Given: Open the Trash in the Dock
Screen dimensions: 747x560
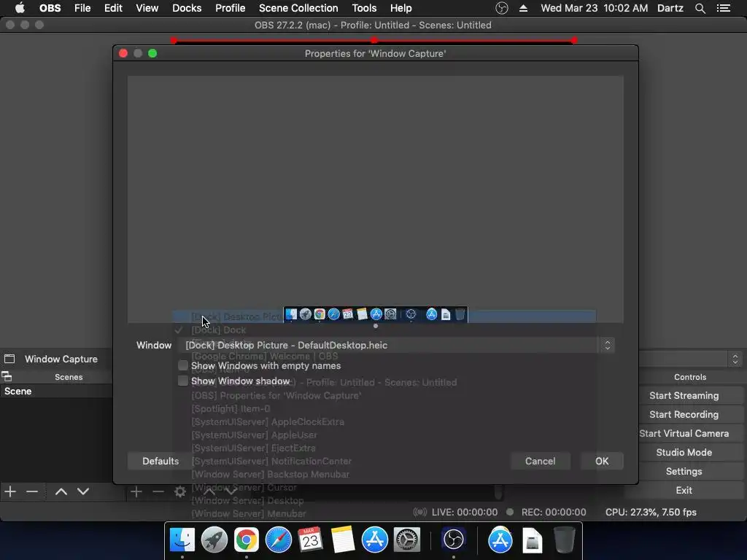Looking at the screenshot, I should pos(564,540).
